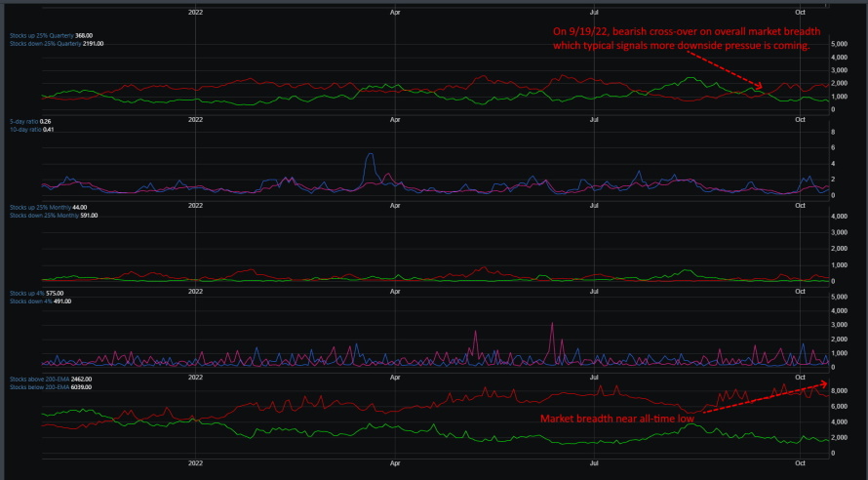Screen dimensions: 868x480
Task: Select the Stocks up 25% Quarterly legend
Action: pyautogui.click(x=51, y=35)
